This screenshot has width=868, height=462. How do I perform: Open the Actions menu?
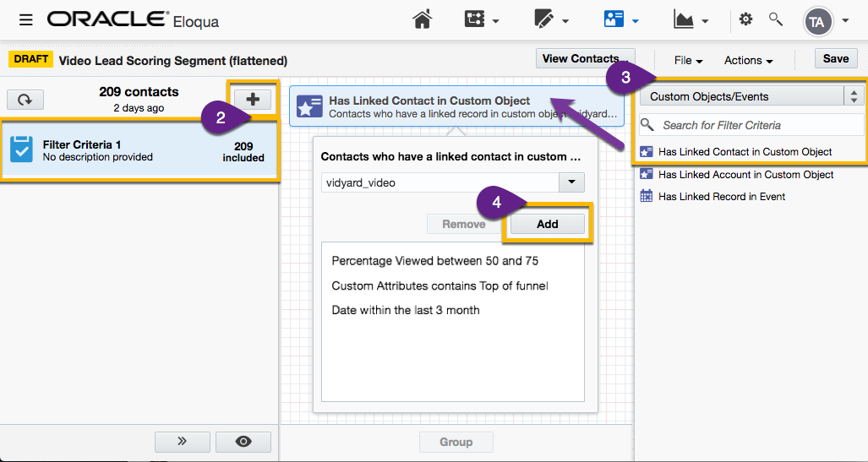(x=749, y=60)
